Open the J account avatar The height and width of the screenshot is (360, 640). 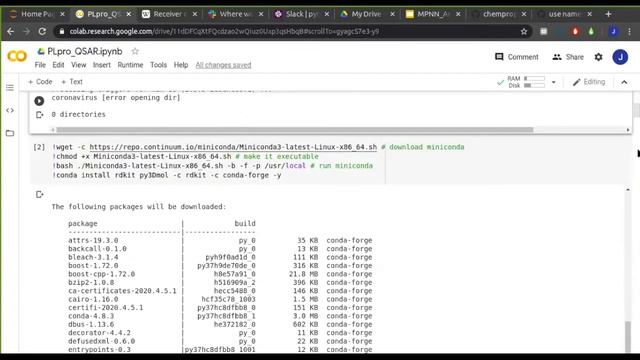tap(620, 57)
